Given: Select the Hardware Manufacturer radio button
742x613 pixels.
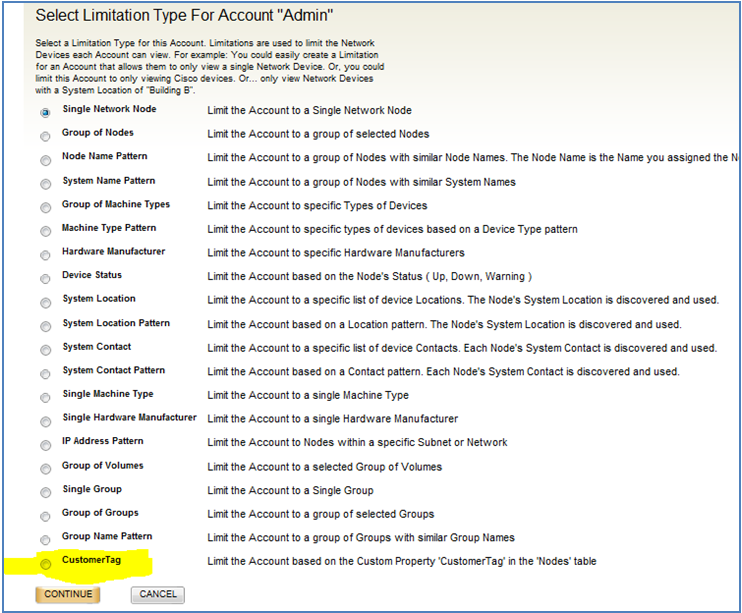Looking at the screenshot, I should click(x=45, y=255).
